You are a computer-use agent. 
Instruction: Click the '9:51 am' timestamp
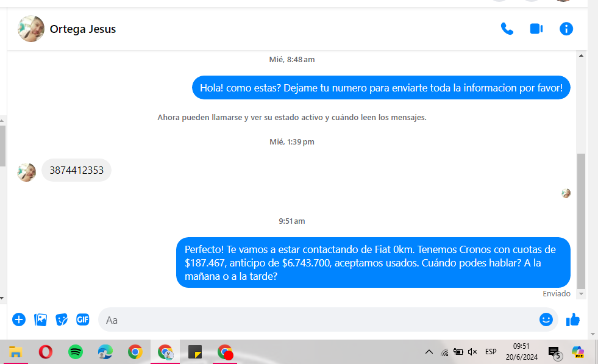coord(292,221)
